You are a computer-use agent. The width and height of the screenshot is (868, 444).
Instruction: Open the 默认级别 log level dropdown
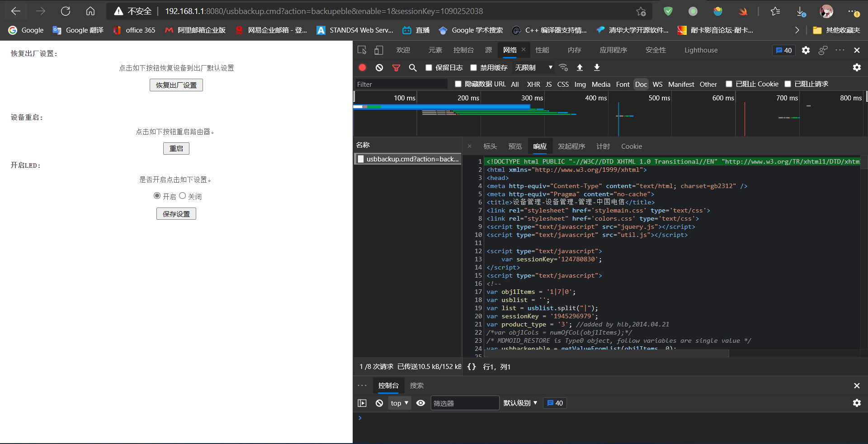pos(520,403)
